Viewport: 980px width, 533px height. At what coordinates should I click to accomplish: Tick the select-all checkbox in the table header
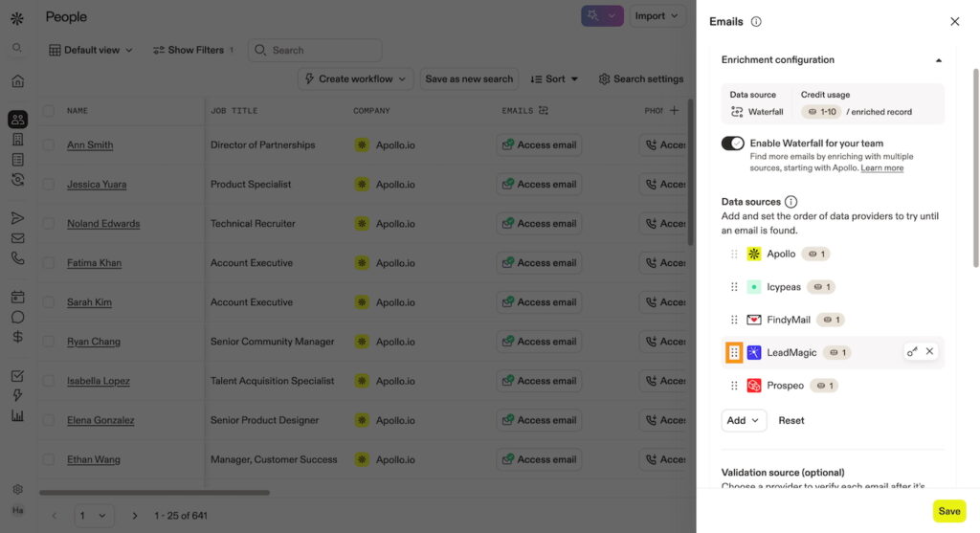point(48,111)
